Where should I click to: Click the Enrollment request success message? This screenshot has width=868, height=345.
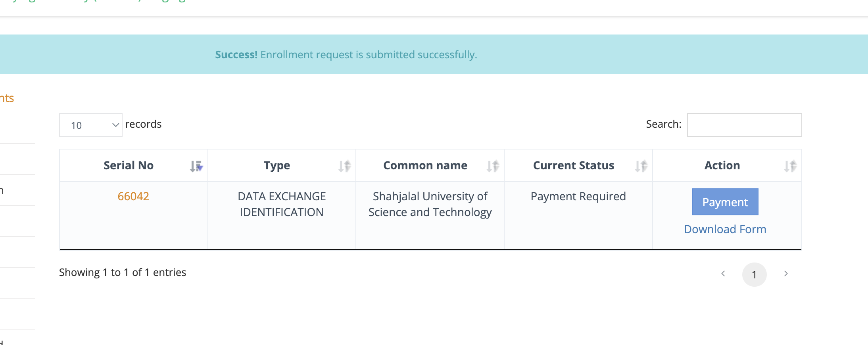[346, 55]
